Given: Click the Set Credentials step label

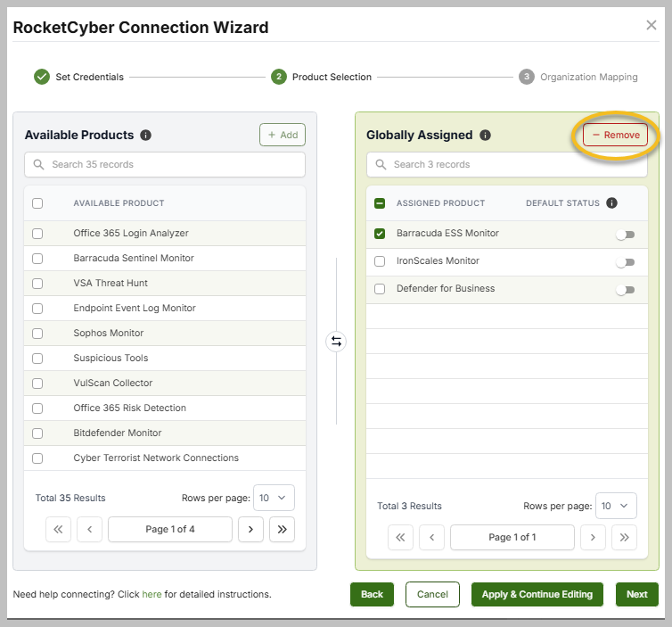Looking at the screenshot, I should click(x=90, y=78).
